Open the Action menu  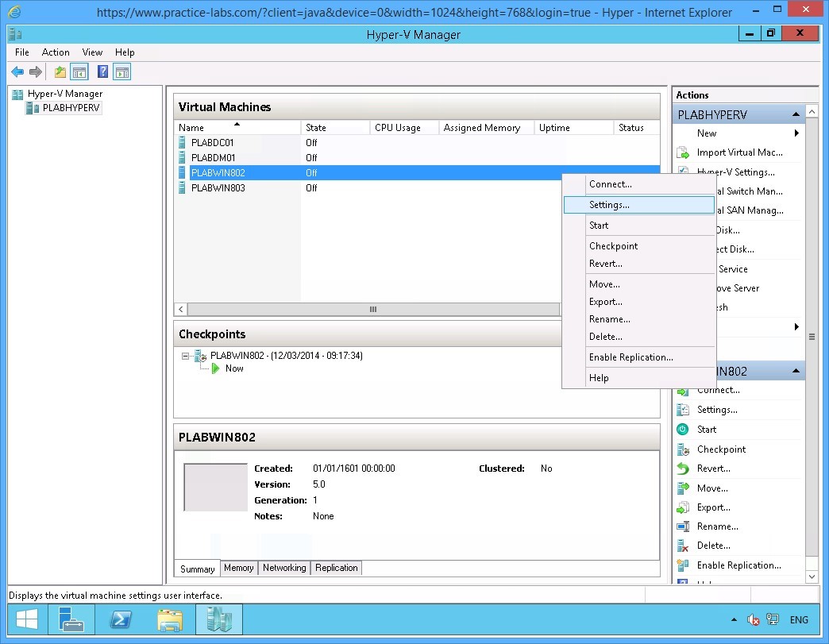(x=56, y=52)
